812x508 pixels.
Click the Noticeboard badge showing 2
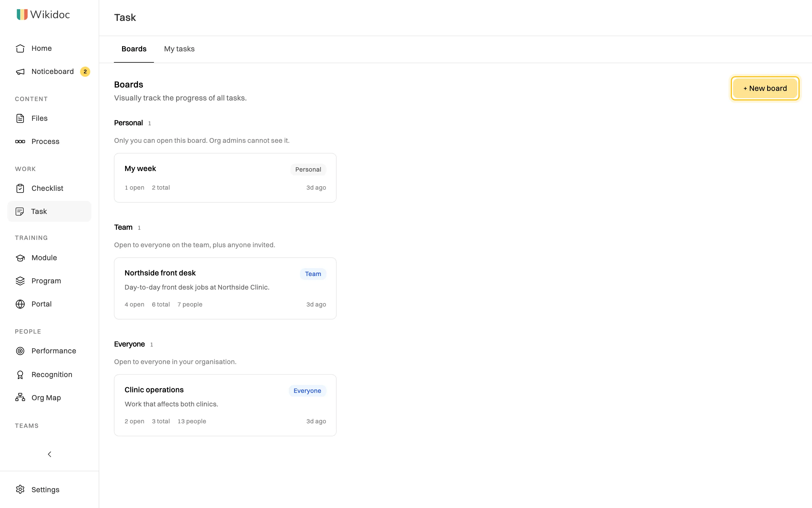(85, 72)
